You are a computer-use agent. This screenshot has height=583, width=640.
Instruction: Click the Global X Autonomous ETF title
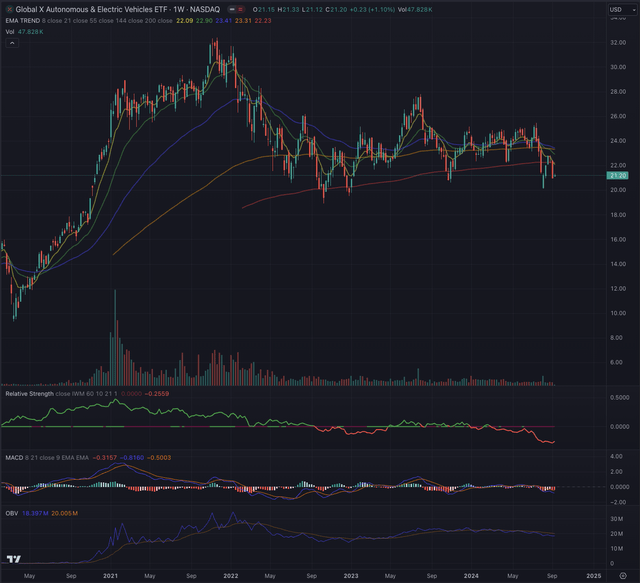tap(118, 9)
